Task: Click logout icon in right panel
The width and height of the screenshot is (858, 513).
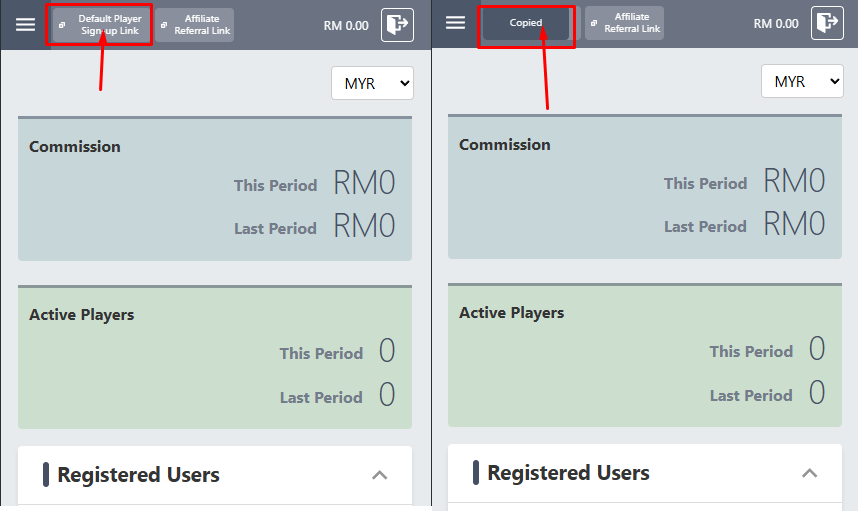Action: point(827,22)
